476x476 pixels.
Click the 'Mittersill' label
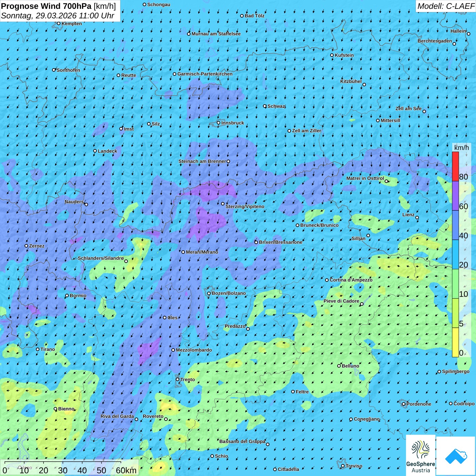pyautogui.click(x=390, y=120)
